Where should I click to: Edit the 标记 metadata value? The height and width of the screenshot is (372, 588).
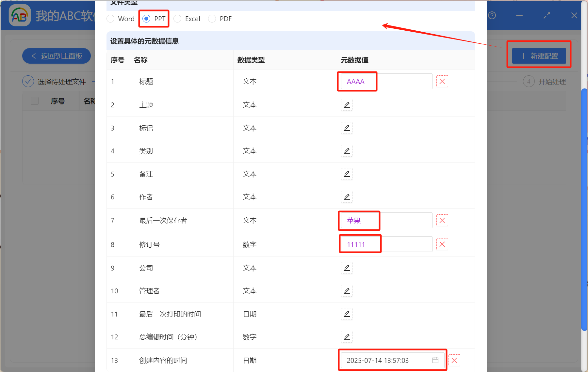[x=347, y=128]
